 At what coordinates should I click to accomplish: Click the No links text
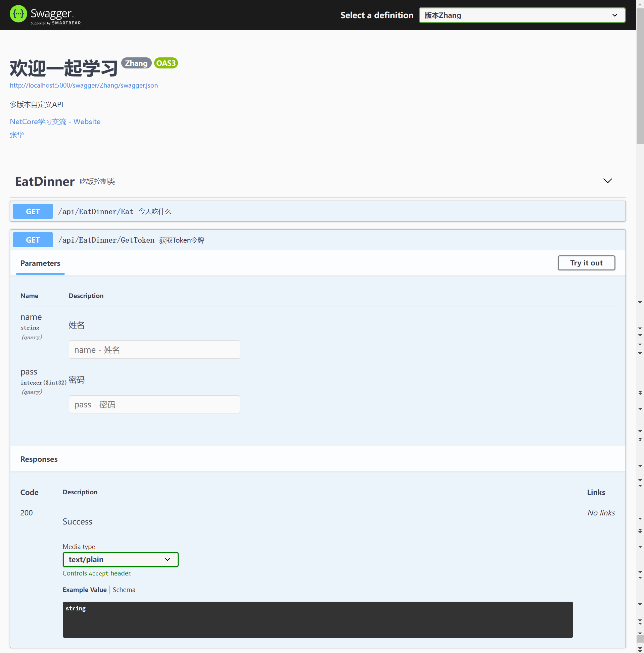601,513
